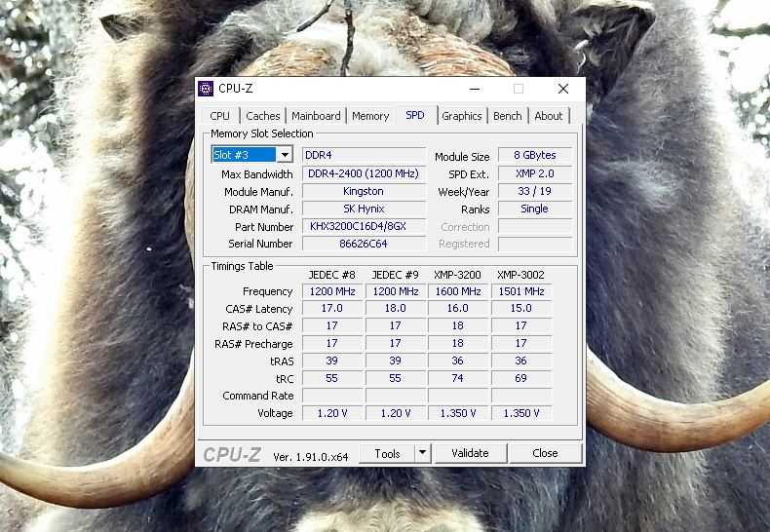770x532 pixels.
Task: Click the serial number 86626C64
Action: [364, 244]
